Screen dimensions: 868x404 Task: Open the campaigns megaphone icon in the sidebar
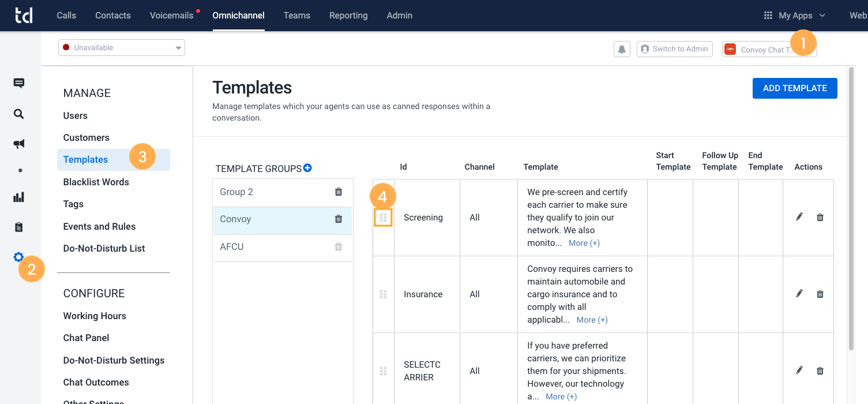pos(19,144)
